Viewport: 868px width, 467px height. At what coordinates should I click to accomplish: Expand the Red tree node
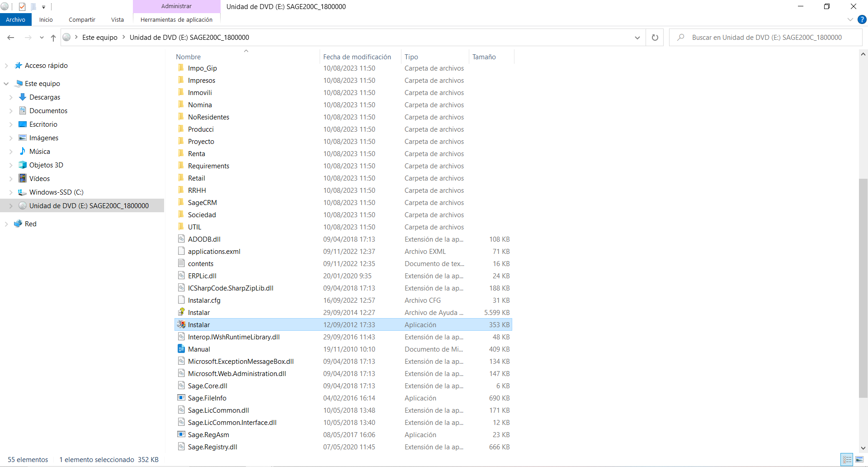click(x=6, y=224)
